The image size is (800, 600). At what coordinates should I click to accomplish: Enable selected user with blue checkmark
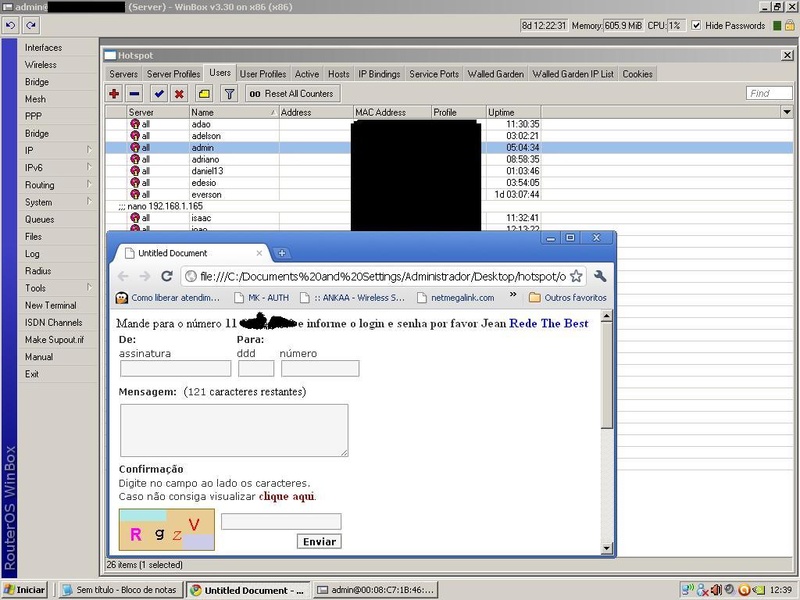159,94
